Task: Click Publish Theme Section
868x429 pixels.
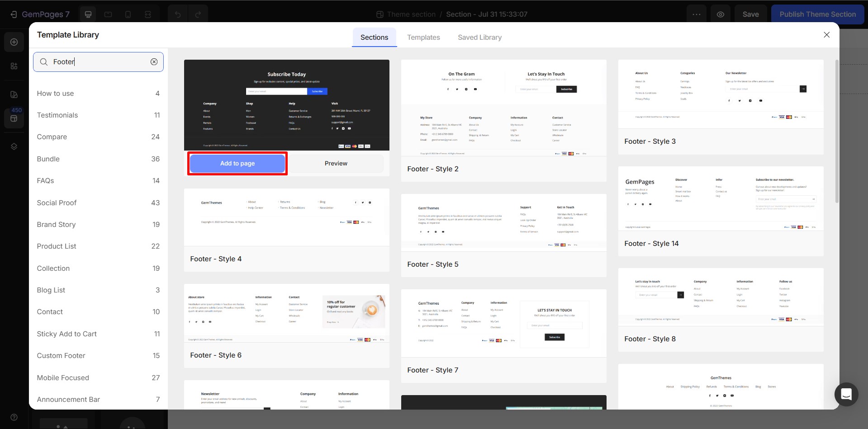Action: click(x=817, y=14)
